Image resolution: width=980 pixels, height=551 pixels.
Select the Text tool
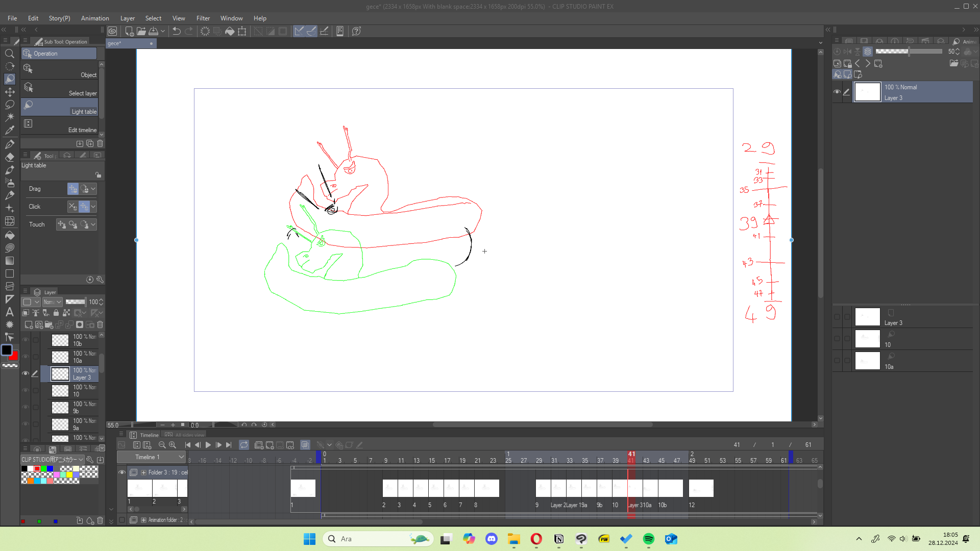click(x=9, y=312)
